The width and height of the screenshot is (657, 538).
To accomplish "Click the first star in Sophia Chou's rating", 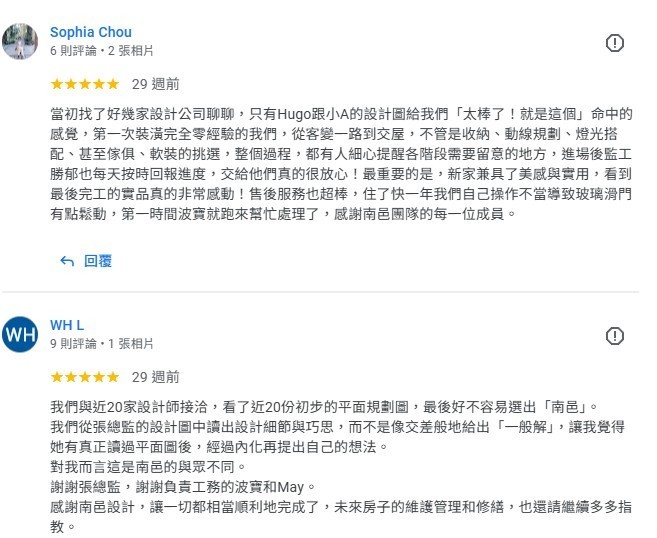I will 57,84.
